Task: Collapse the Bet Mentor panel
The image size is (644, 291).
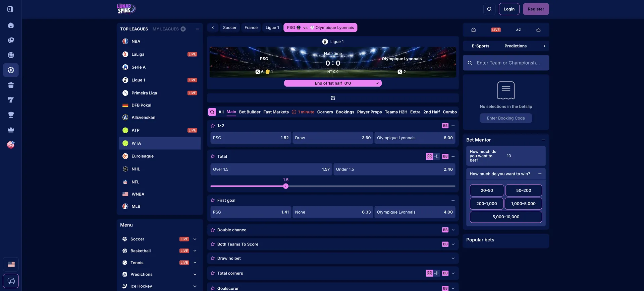Action: click(x=543, y=140)
